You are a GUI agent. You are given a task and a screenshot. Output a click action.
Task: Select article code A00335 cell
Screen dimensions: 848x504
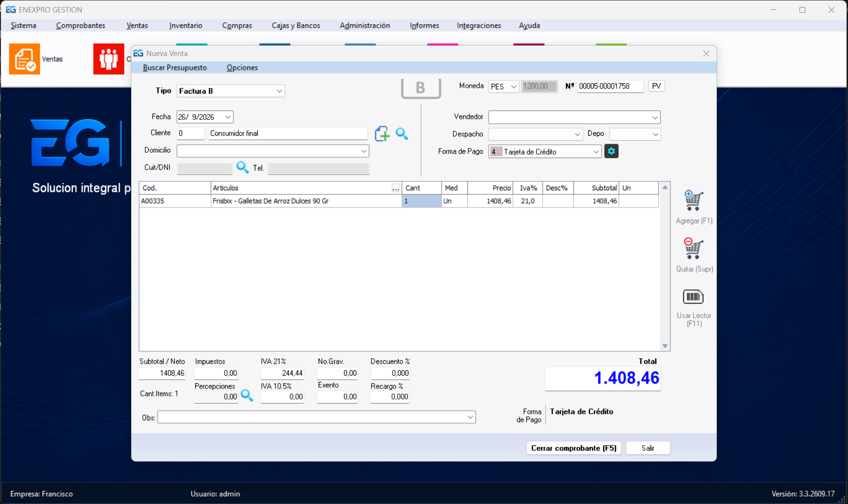[x=175, y=201]
